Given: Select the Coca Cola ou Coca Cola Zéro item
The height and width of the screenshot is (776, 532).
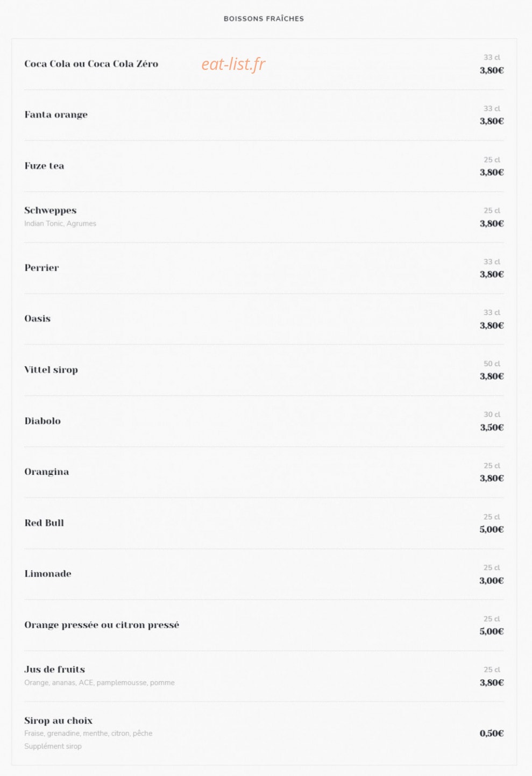Looking at the screenshot, I should coord(91,63).
